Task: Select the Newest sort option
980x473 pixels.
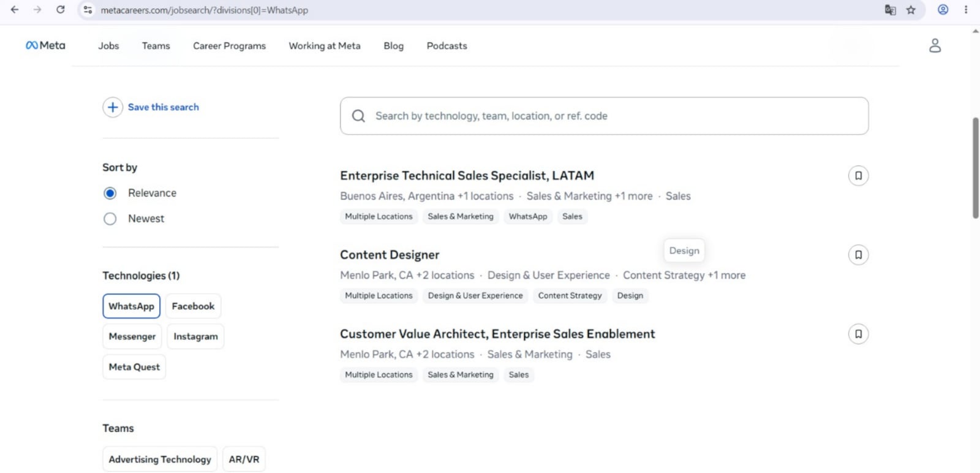Action: 110,219
